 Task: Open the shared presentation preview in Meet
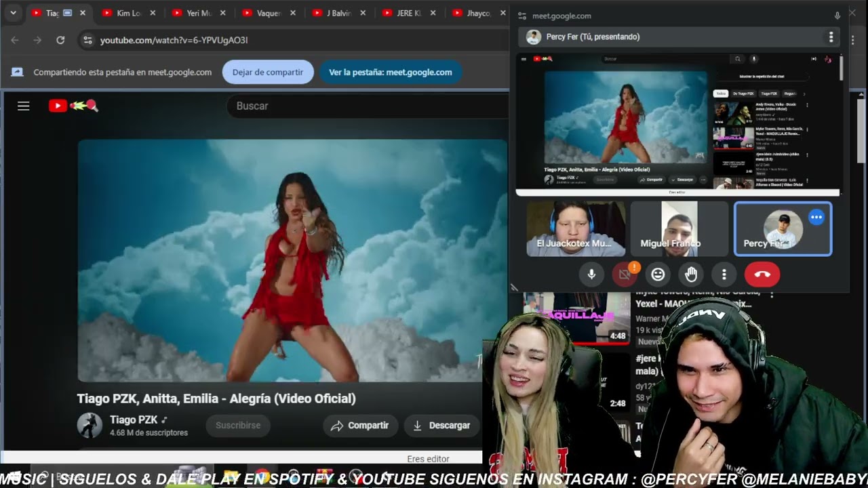(678, 125)
